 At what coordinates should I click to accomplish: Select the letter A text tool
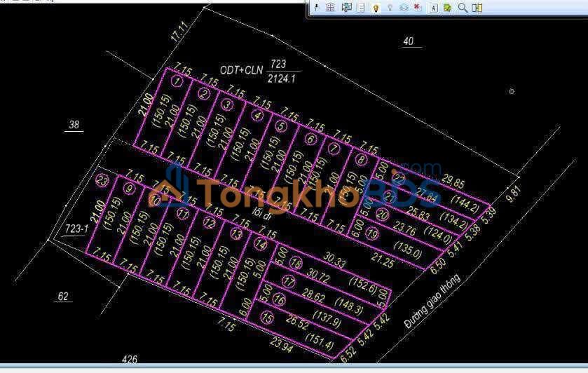(x=433, y=8)
